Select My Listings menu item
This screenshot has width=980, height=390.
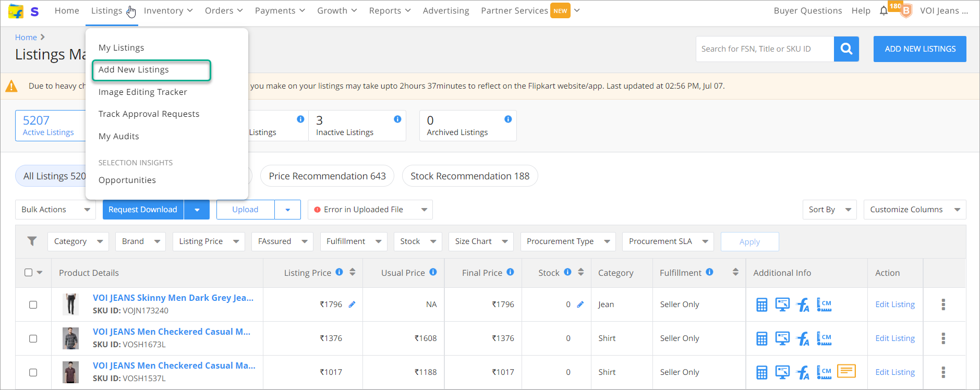pyautogui.click(x=122, y=48)
